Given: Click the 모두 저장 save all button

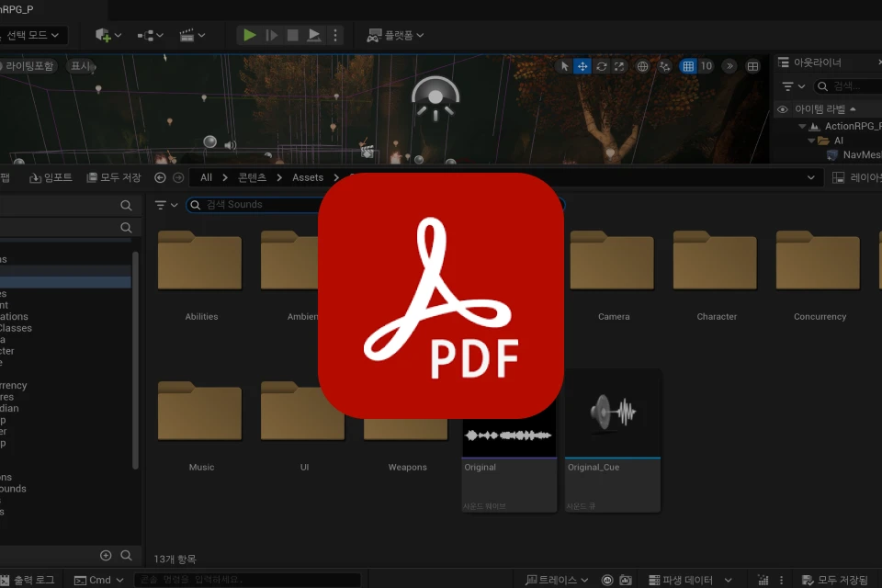Looking at the screenshot, I should click(113, 178).
